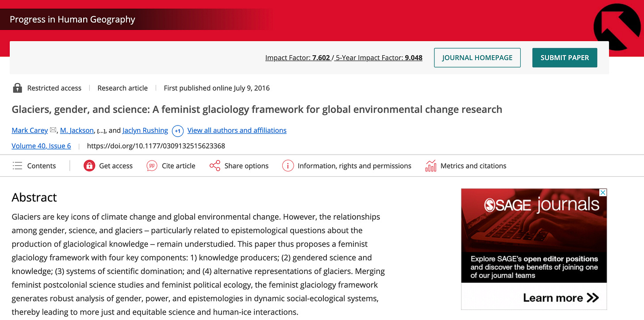The image size is (644, 320).
Task: Click the DOI 10.1177/0309132515623368 text
Action: pos(156,146)
